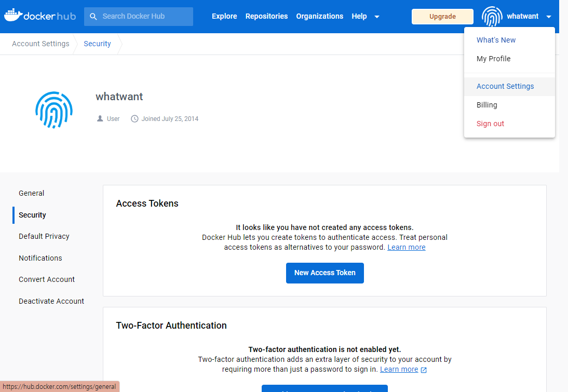The height and width of the screenshot is (392, 568).
Task: Click the Security breadcrumb
Action: click(x=97, y=44)
